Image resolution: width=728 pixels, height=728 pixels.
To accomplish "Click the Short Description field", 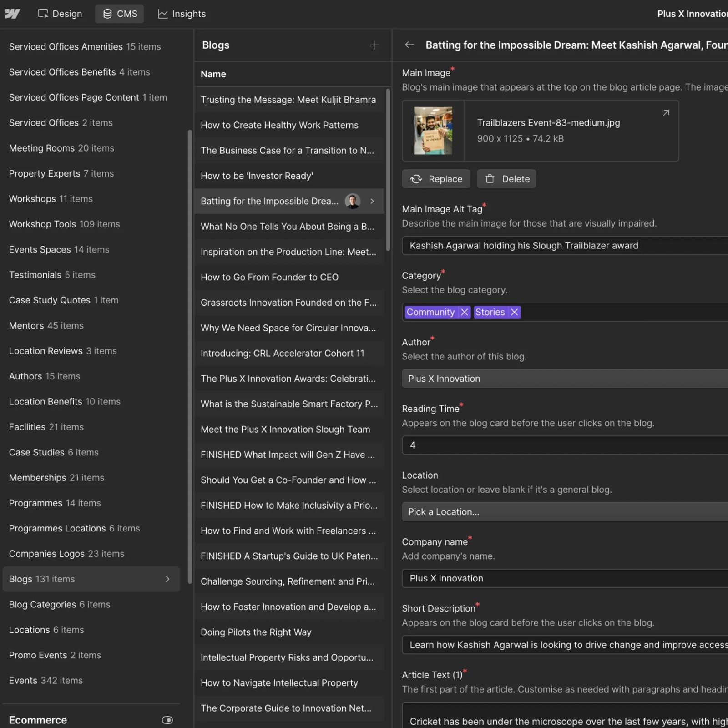I will [x=565, y=645].
